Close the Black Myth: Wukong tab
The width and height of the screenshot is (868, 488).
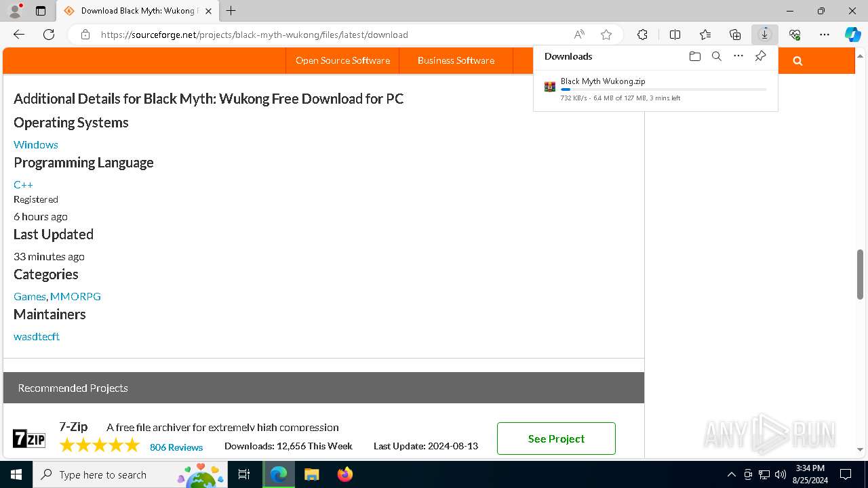(208, 11)
